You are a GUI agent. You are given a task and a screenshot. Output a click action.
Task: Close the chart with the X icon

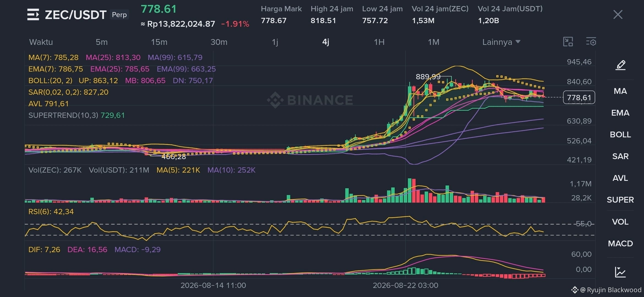tap(618, 15)
